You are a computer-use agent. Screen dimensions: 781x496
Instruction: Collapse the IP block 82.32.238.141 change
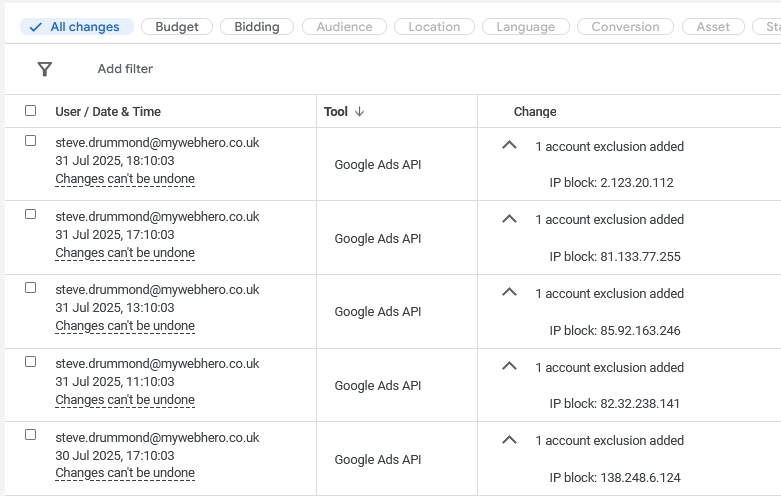(x=509, y=367)
